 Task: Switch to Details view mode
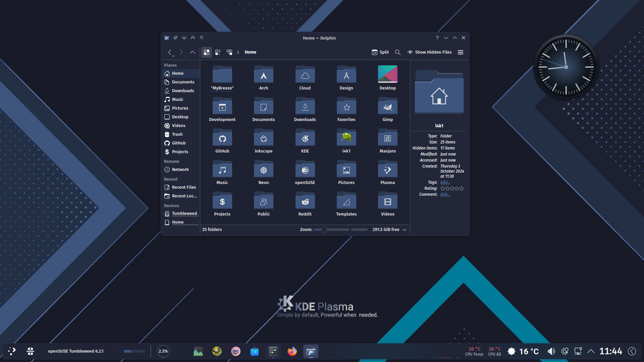pos(229,52)
